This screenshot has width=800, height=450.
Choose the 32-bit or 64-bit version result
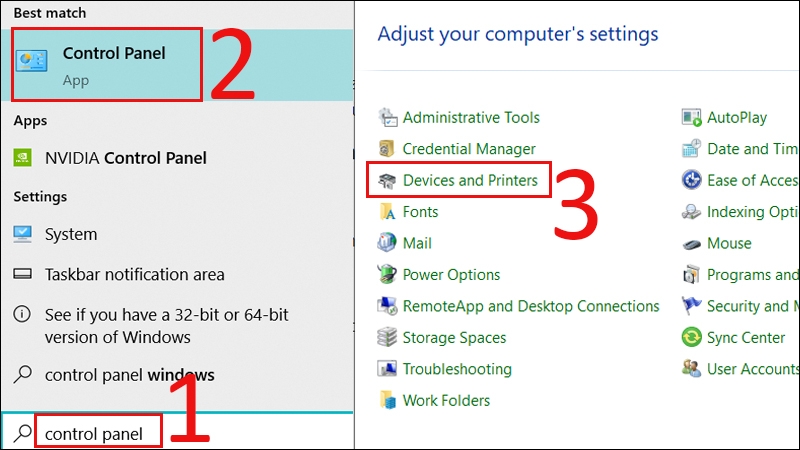click(166, 325)
